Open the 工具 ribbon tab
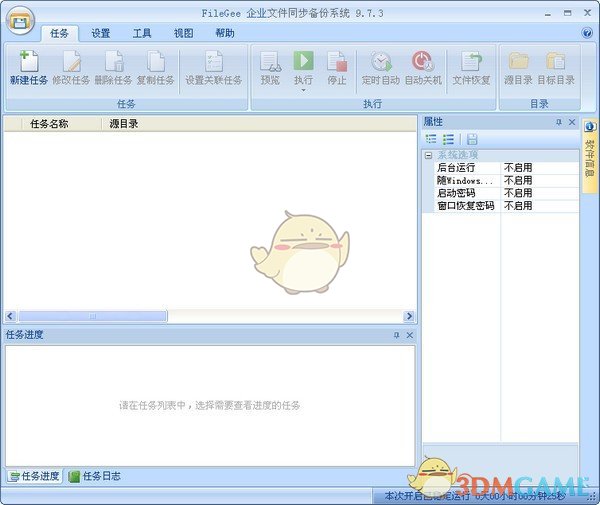 point(142,33)
